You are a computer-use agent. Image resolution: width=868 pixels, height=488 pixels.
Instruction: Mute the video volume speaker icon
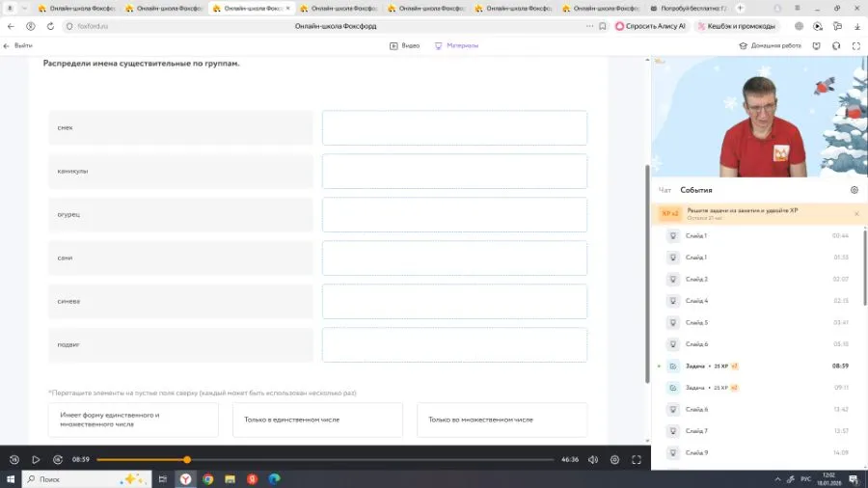(x=593, y=459)
